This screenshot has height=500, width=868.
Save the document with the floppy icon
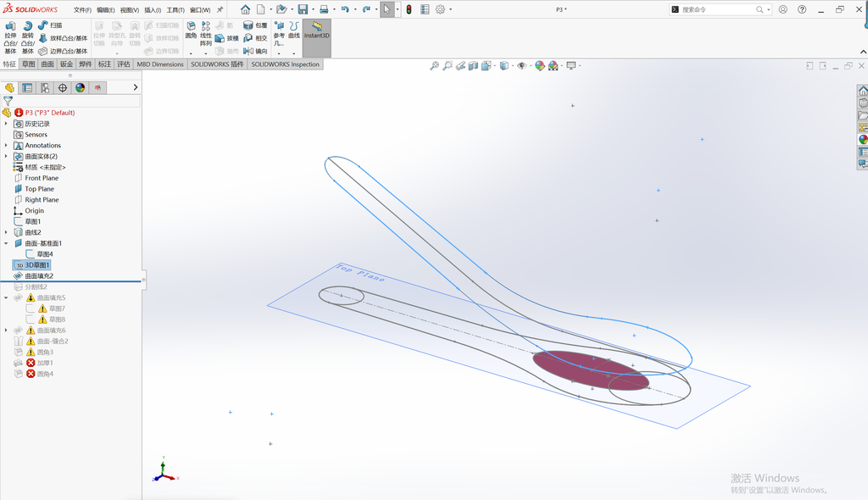(303, 9)
